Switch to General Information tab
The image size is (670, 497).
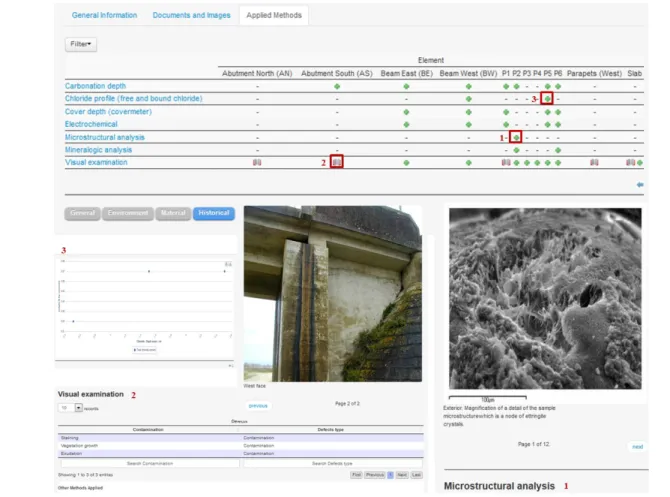(104, 15)
